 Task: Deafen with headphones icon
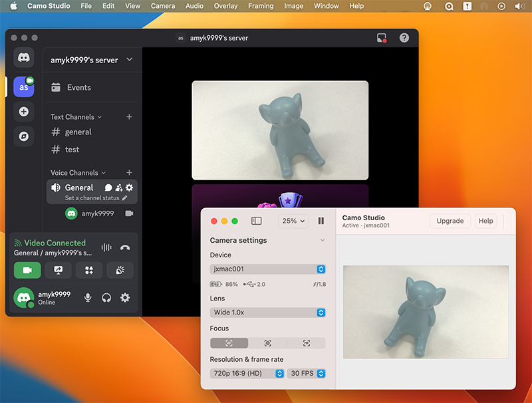pos(106,298)
